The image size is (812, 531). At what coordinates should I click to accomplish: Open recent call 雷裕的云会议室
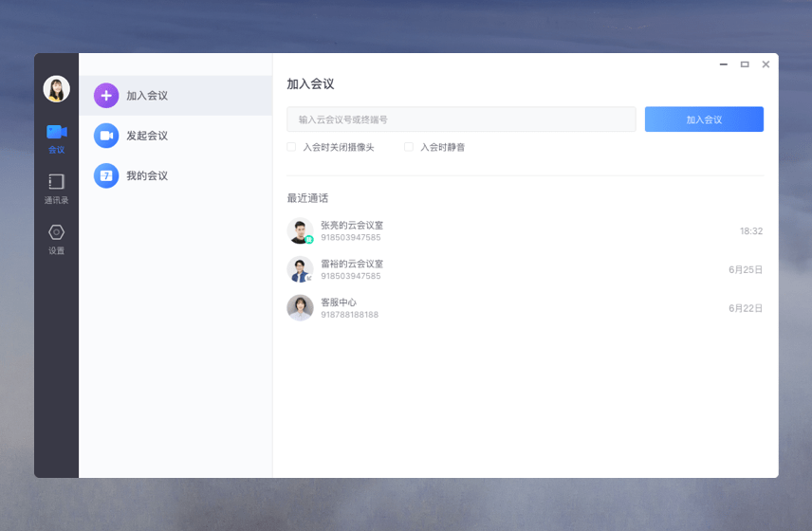click(526, 269)
